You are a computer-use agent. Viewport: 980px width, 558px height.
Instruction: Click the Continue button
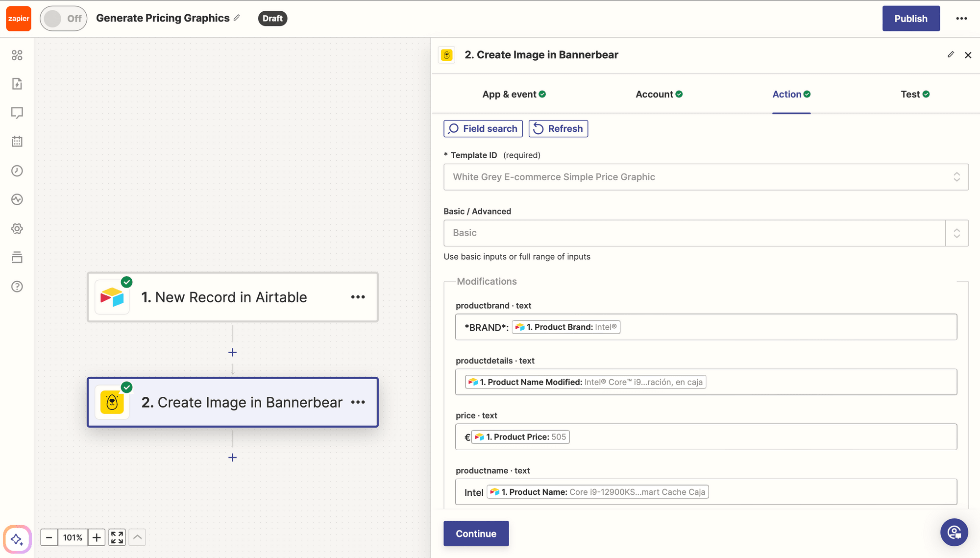pyautogui.click(x=476, y=534)
